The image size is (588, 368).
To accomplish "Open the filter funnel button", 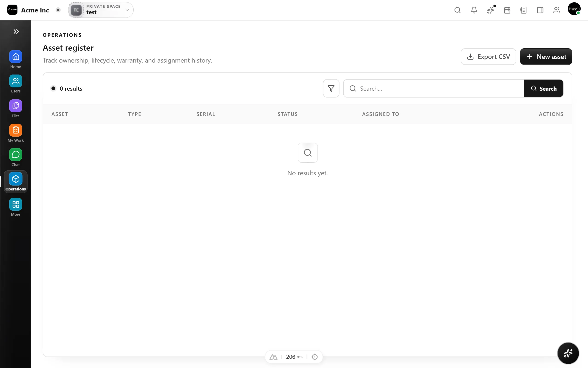I will point(331,88).
